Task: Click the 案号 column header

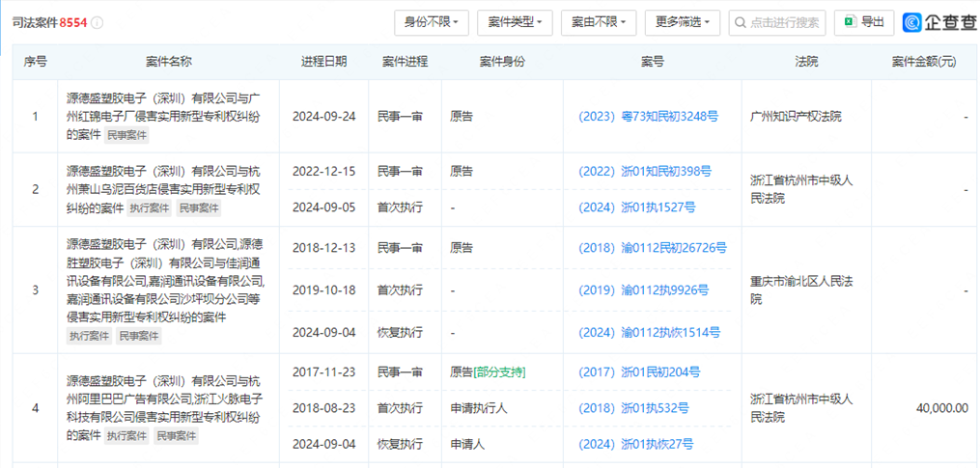Action: [653, 62]
